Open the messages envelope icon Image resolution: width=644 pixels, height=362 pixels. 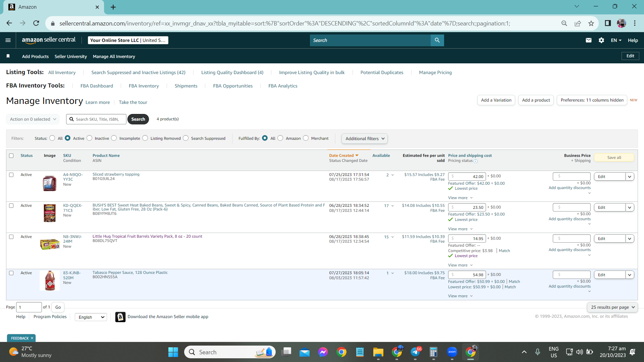[589, 40]
